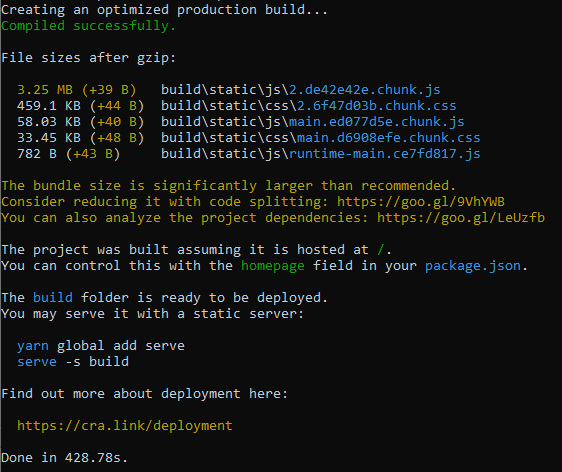Click the bundle size warning line
This screenshot has width=562, height=472.
click(x=228, y=186)
